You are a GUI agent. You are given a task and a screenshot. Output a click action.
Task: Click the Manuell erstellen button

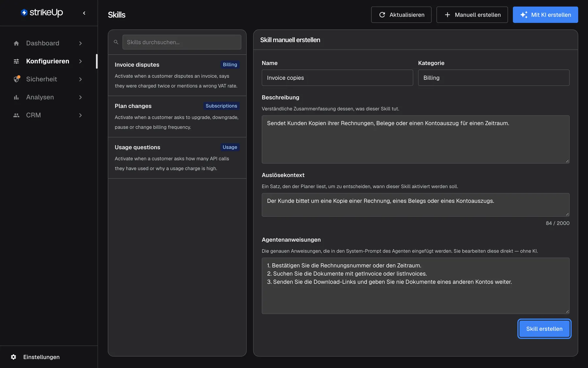472,15
